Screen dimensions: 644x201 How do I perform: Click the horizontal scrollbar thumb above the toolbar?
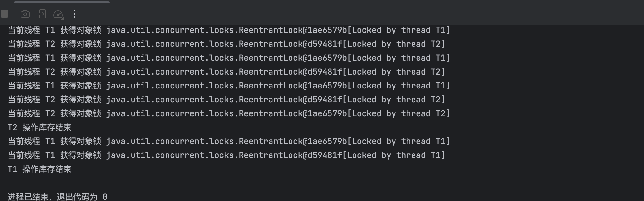point(62,2)
